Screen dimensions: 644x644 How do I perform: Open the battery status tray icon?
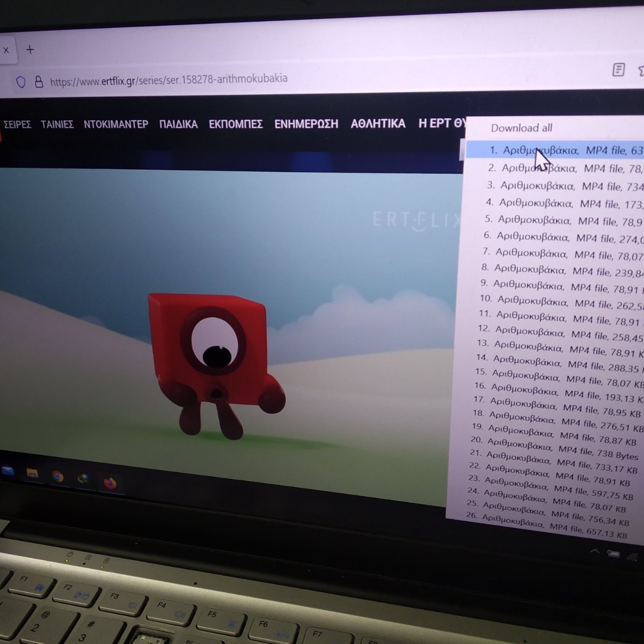(614, 554)
